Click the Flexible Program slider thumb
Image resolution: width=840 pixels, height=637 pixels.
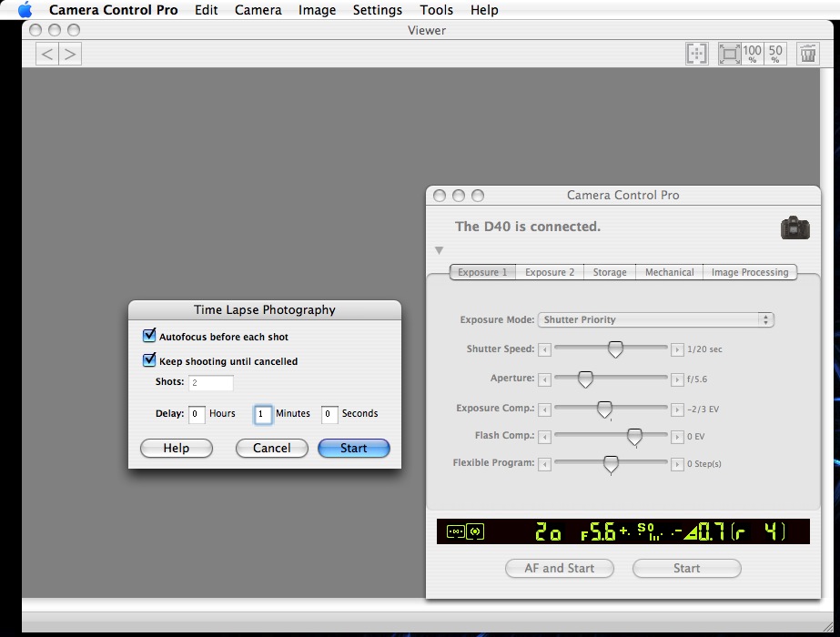tap(611, 464)
